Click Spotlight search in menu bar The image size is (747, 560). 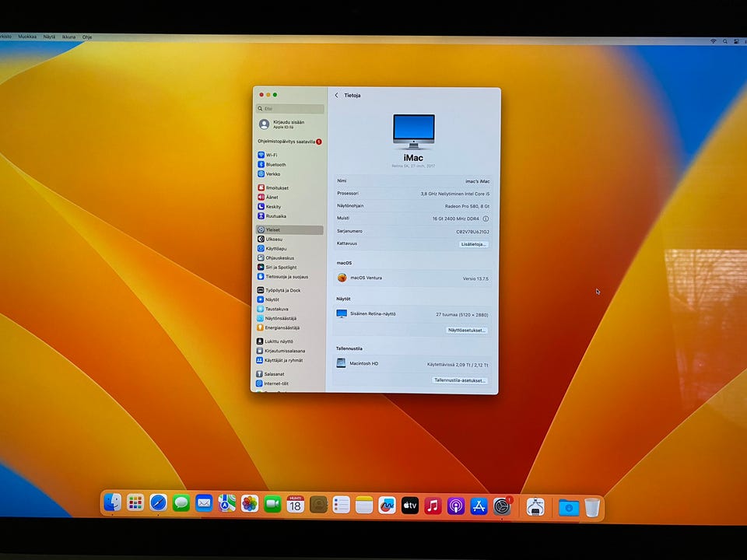(x=725, y=42)
